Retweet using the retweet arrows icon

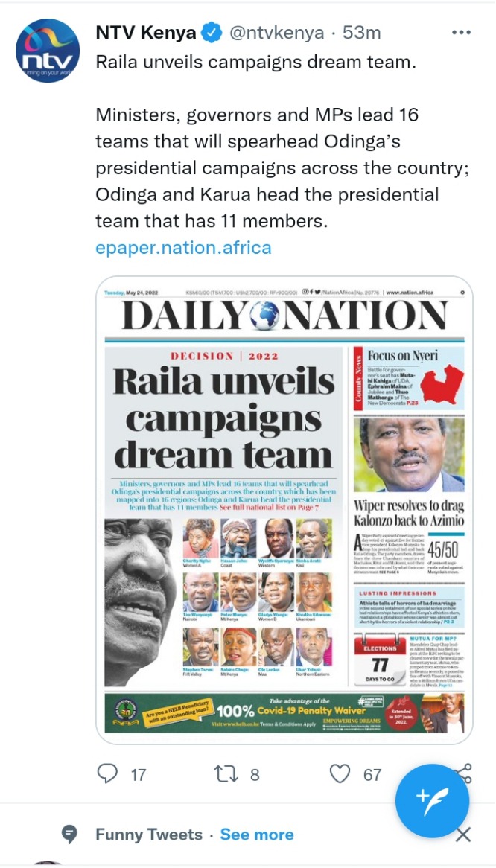point(226,774)
